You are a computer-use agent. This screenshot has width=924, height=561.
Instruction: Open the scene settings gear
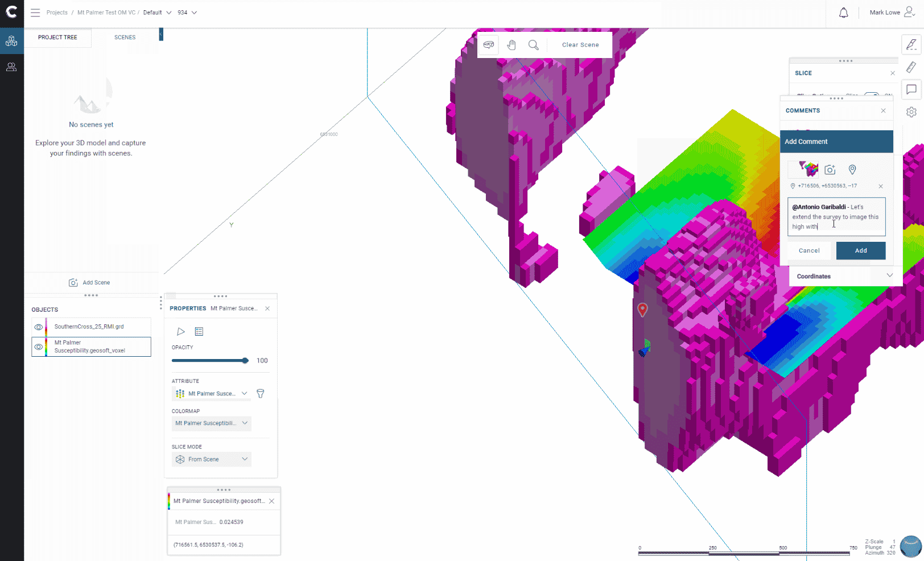coord(911,112)
